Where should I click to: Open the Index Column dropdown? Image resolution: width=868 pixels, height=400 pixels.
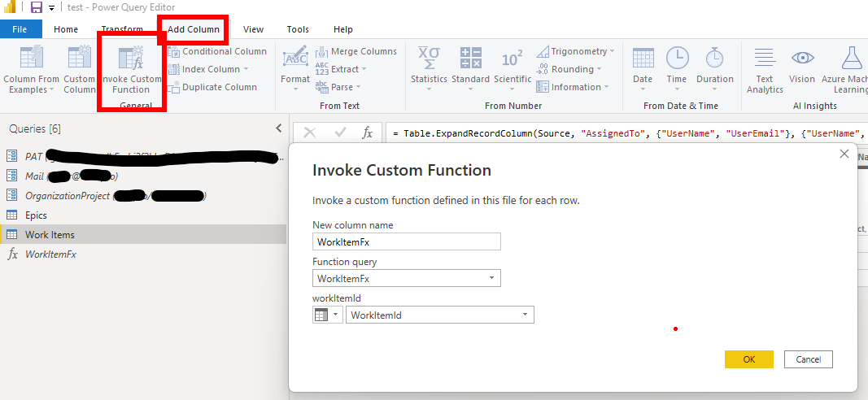pyautogui.click(x=208, y=69)
